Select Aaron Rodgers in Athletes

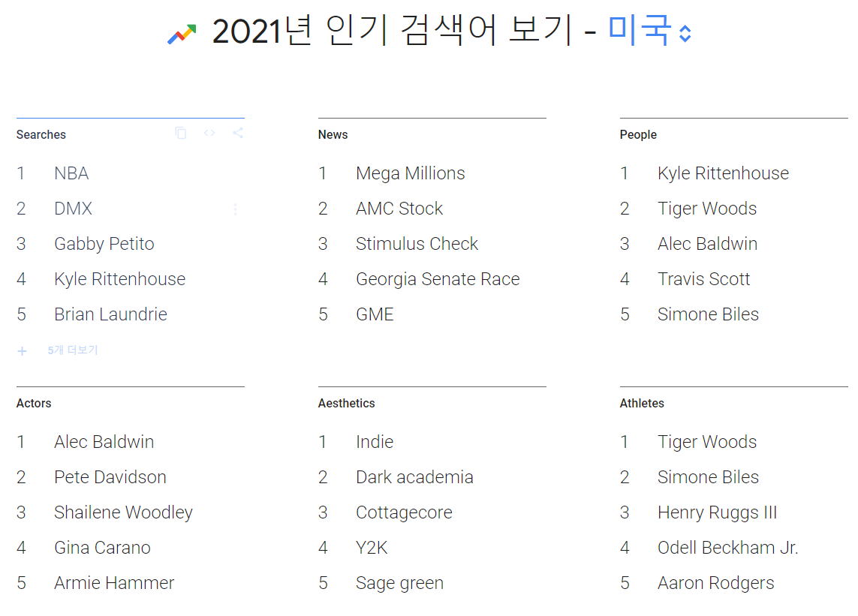click(715, 583)
